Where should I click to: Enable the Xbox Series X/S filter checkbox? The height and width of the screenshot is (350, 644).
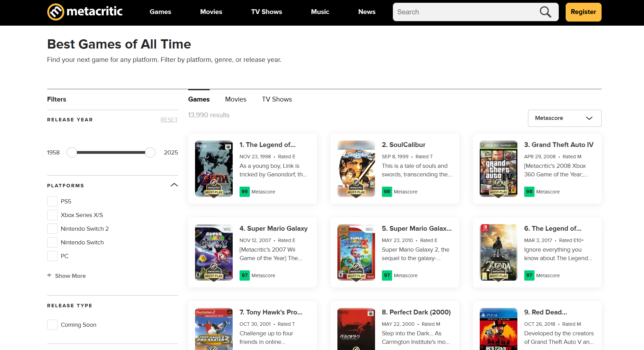coord(52,215)
